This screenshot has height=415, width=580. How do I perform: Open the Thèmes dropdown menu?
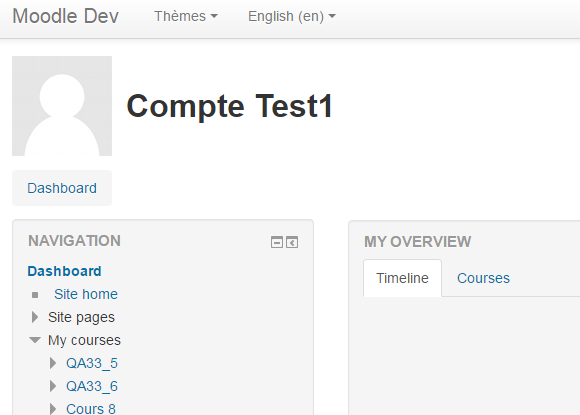(186, 16)
